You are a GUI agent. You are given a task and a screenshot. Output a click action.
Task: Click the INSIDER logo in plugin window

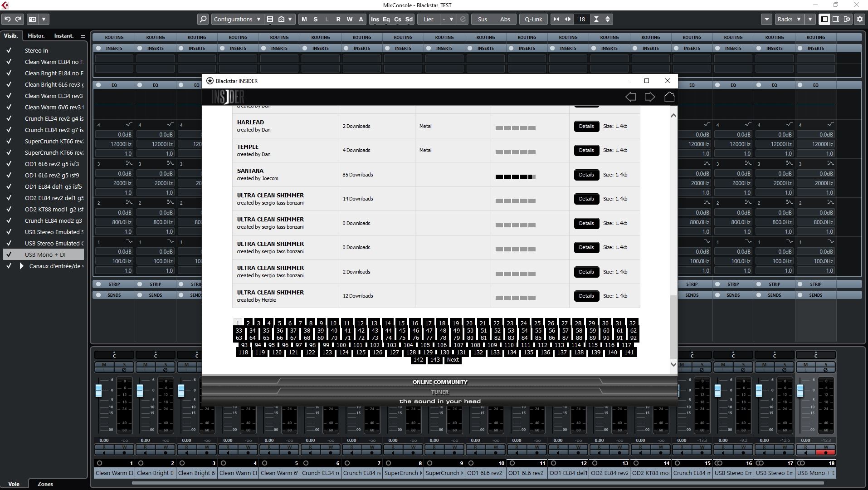pos(228,97)
